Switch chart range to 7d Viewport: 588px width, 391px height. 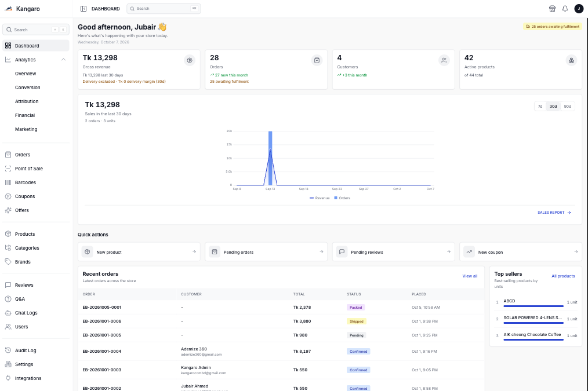[x=540, y=107]
